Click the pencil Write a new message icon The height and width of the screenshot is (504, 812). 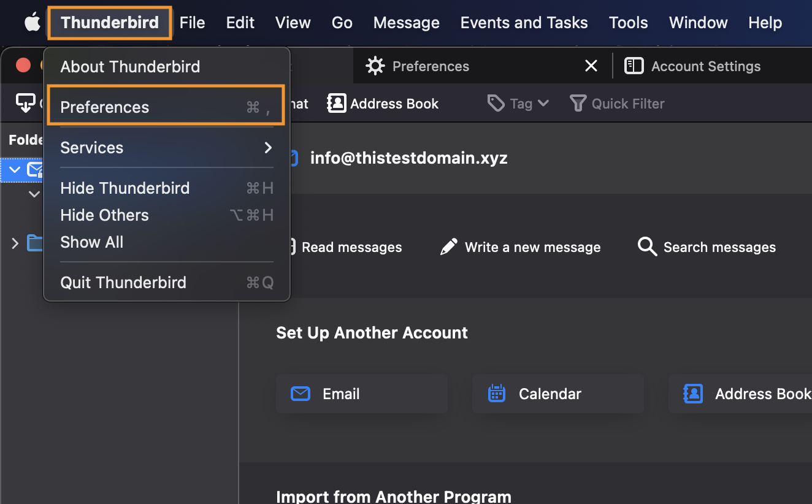(449, 247)
